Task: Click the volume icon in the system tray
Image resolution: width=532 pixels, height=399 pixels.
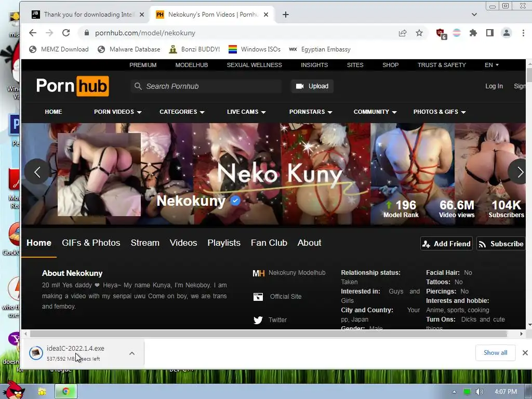Action: tap(479, 392)
